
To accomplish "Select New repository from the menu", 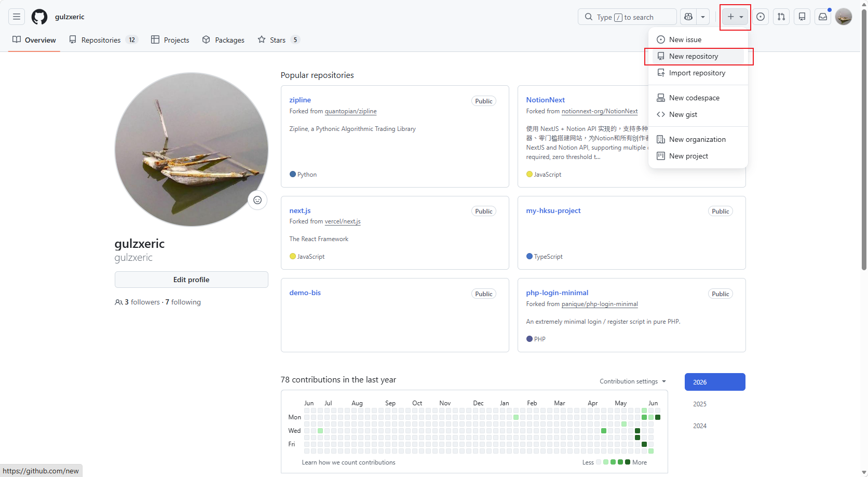I will point(698,56).
